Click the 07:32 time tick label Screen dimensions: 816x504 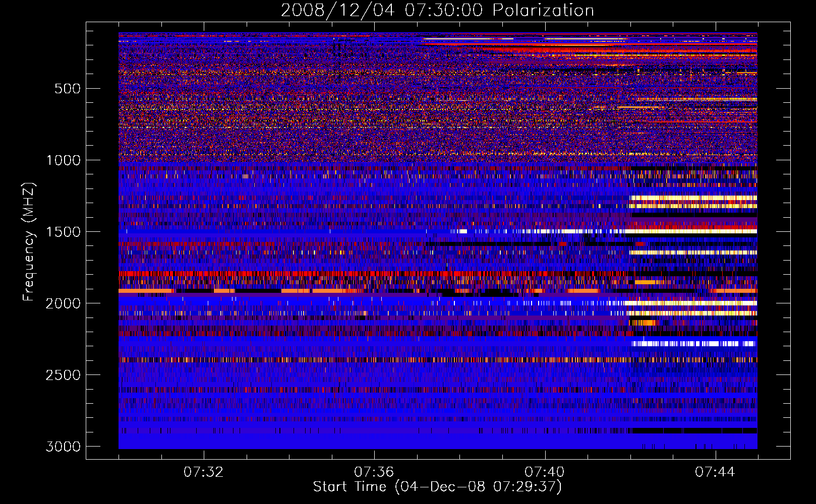(203, 472)
